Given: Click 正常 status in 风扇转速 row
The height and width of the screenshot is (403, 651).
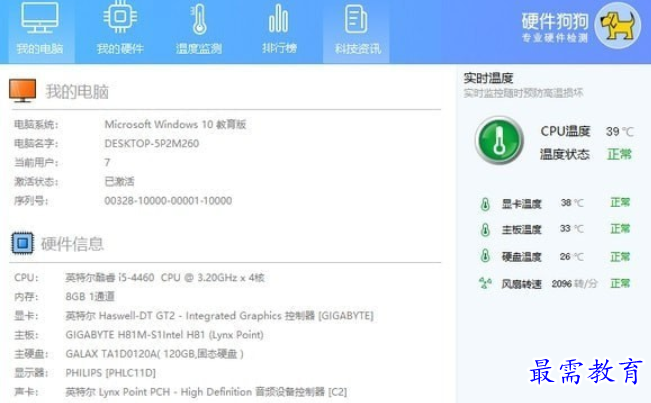Looking at the screenshot, I should 620,283.
